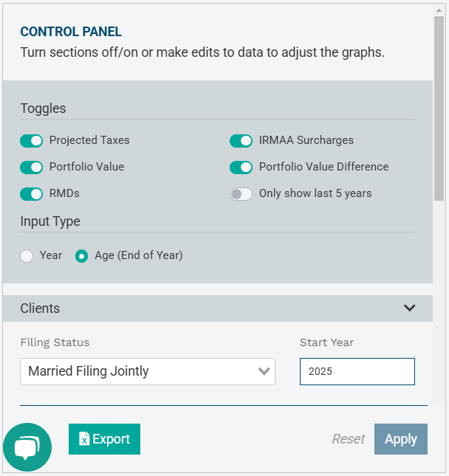This screenshot has width=449, height=476.
Task: Select Age (End of Year) radio button
Action: (x=82, y=256)
